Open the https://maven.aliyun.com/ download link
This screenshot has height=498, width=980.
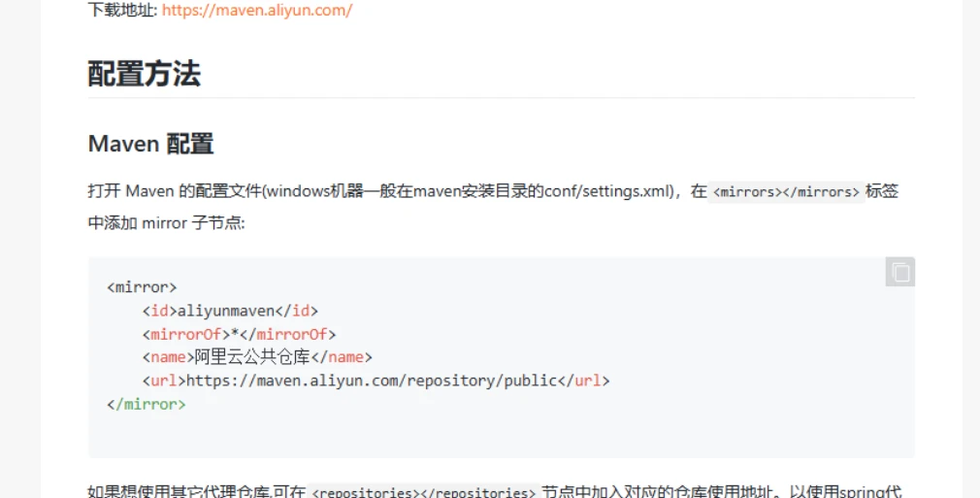257,10
